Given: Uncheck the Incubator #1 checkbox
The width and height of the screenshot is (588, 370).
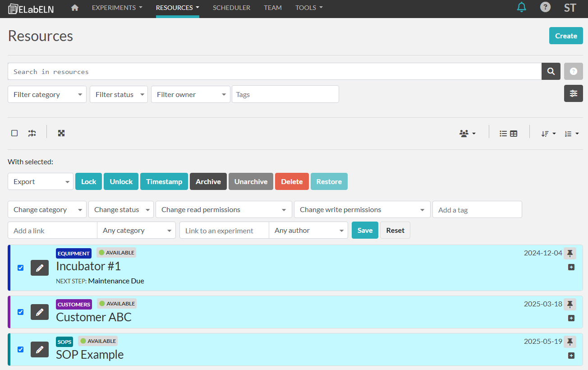Looking at the screenshot, I should pyautogui.click(x=20, y=268).
